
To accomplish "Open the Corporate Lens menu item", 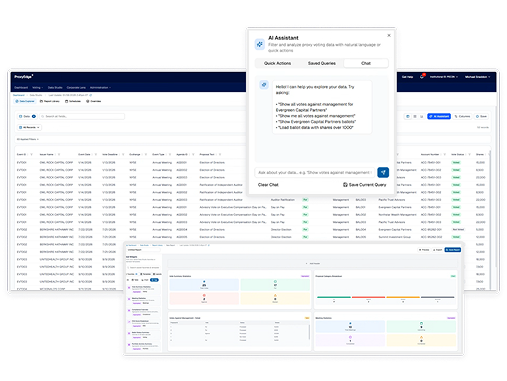I will [x=76, y=88].
